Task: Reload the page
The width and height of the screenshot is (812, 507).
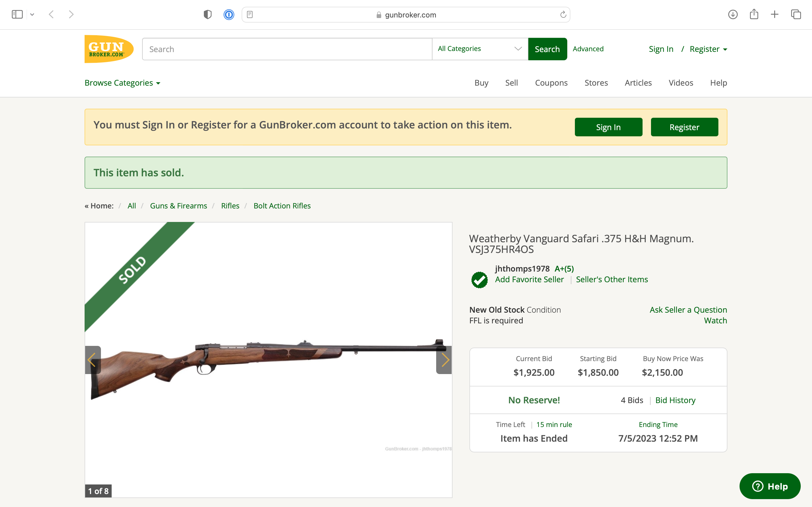Action: [x=563, y=14]
